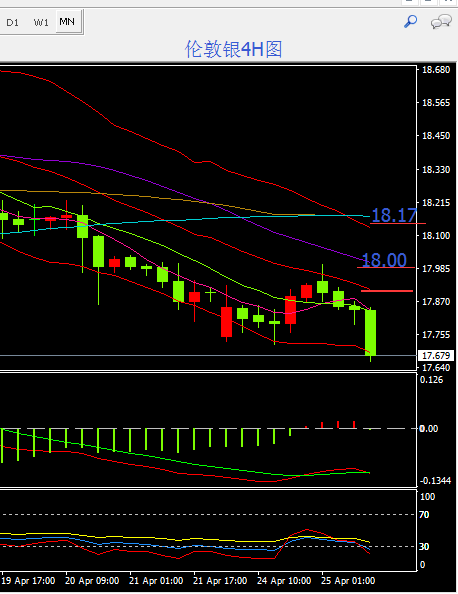
Task: Click the RSI scale value 100
Action: (x=427, y=497)
